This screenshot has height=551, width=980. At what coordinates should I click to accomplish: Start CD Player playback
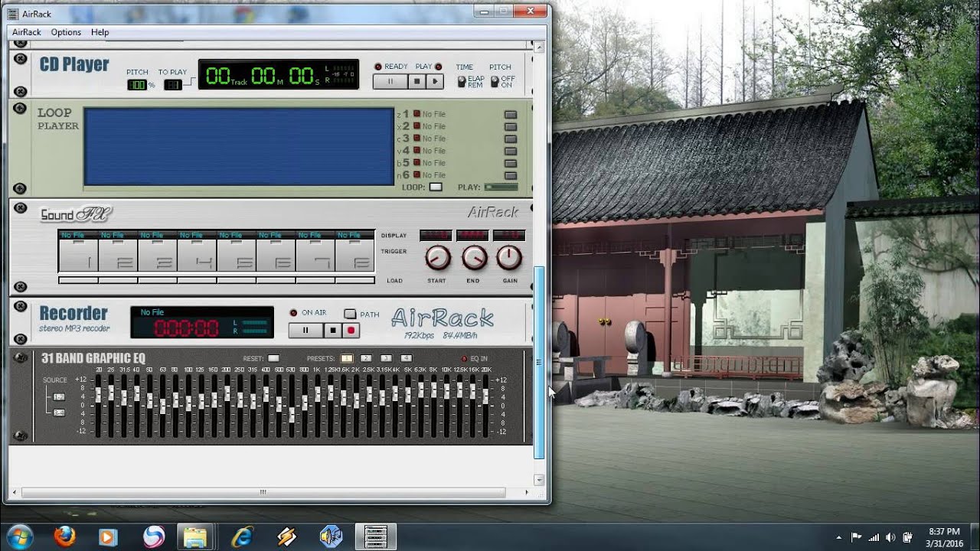435,81
